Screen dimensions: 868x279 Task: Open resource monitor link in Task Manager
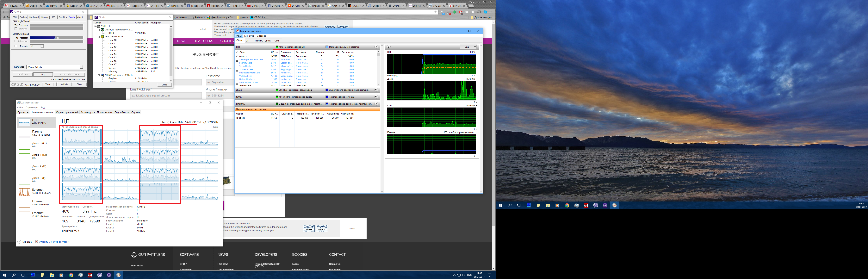[x=54, y=242]
